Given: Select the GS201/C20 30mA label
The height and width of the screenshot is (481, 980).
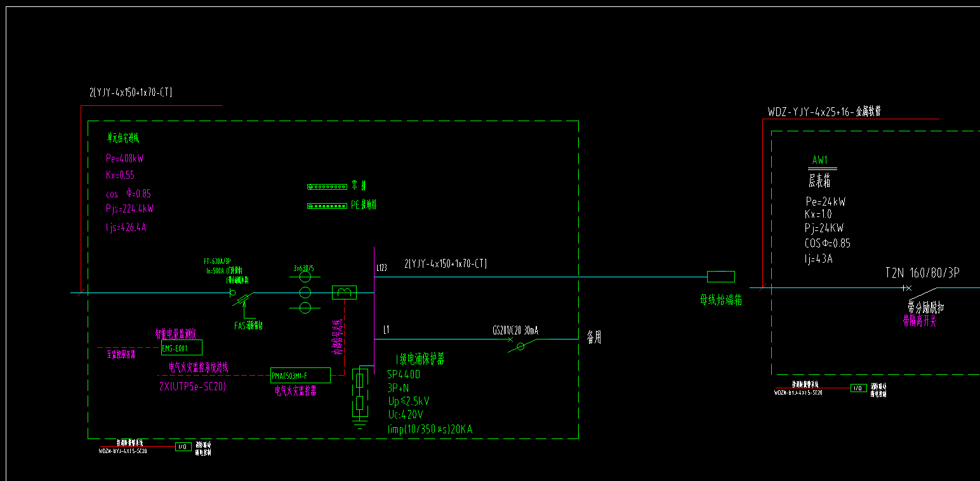Looking at the screenshot, I should coord(515,330).
